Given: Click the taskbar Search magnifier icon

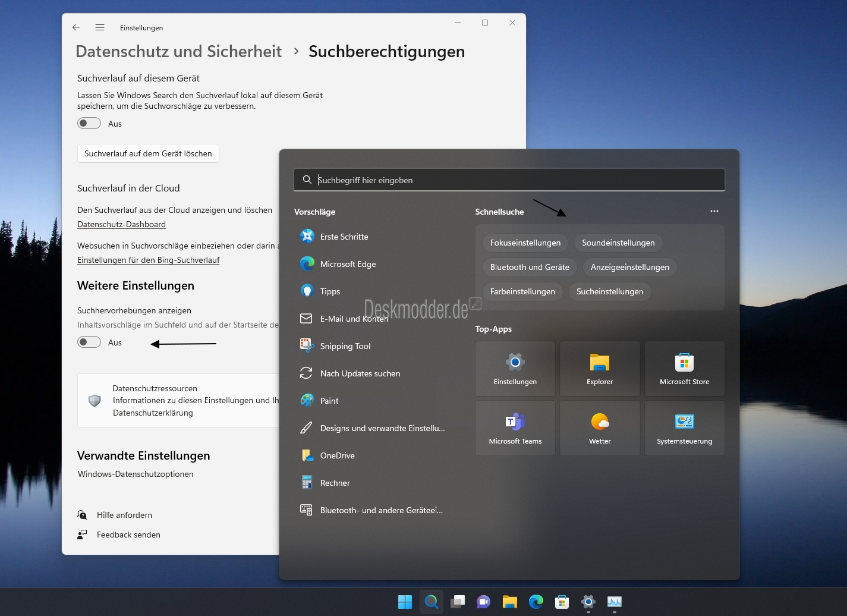Looking at the screenshot, I should coord(432,602).
